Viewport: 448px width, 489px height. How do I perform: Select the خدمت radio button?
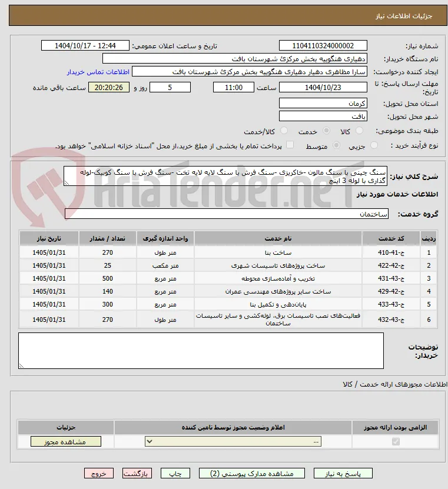point(326,131)
